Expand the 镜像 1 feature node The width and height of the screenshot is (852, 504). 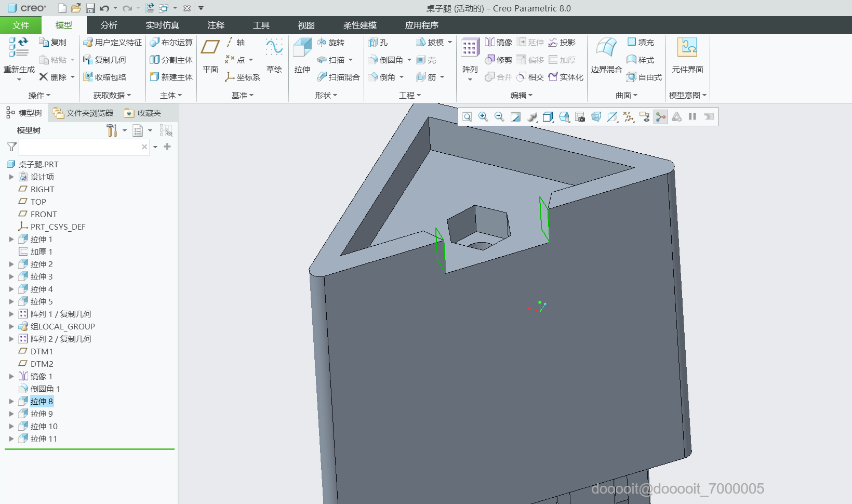(x=11, y=376)
